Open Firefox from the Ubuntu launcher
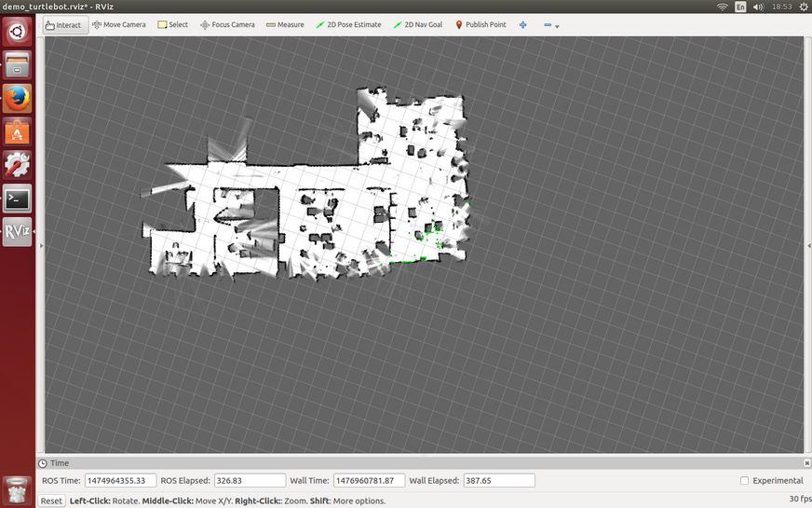 pyautogui.click(x=17, y=98)
